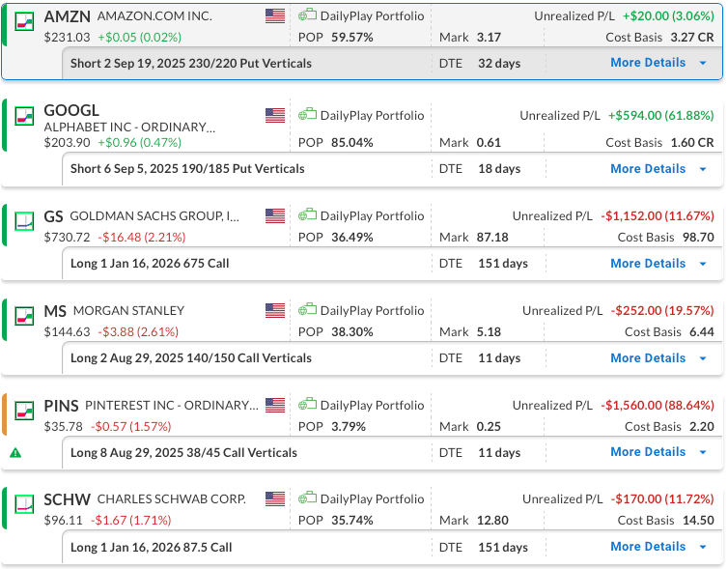Open the MS chart thumbnail icon
The image size is (728, 569).
coord(24,316)
